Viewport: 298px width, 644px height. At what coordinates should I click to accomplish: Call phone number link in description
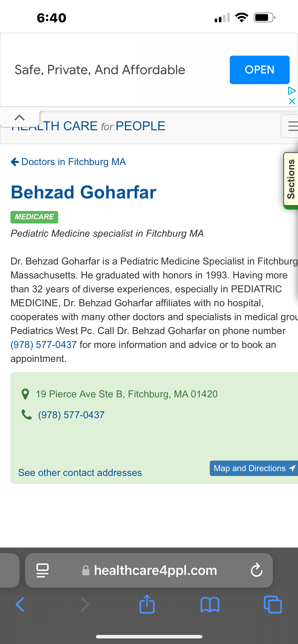(44, 345)
